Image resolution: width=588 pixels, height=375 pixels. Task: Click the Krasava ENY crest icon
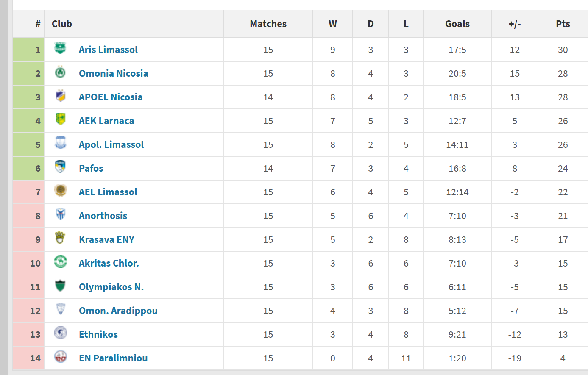pyautogui.click(x=60, y=239)
